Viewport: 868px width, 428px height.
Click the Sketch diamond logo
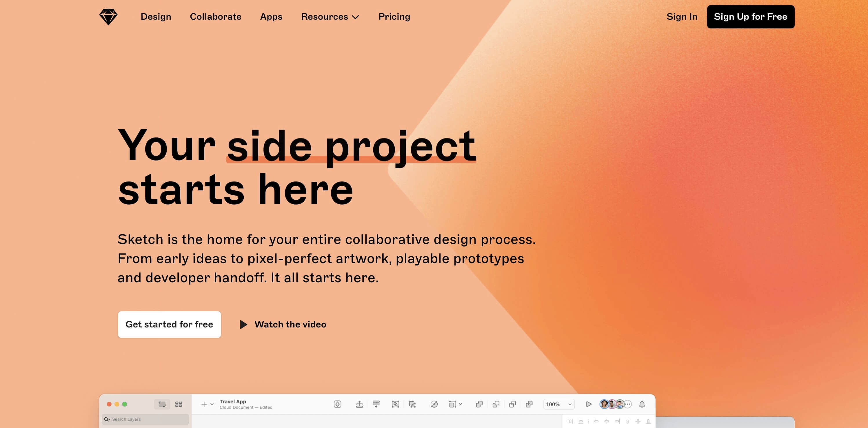coord(108,17)
